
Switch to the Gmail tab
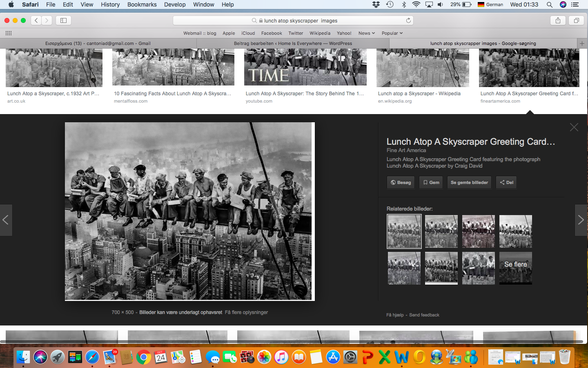[x=98, y=43]
